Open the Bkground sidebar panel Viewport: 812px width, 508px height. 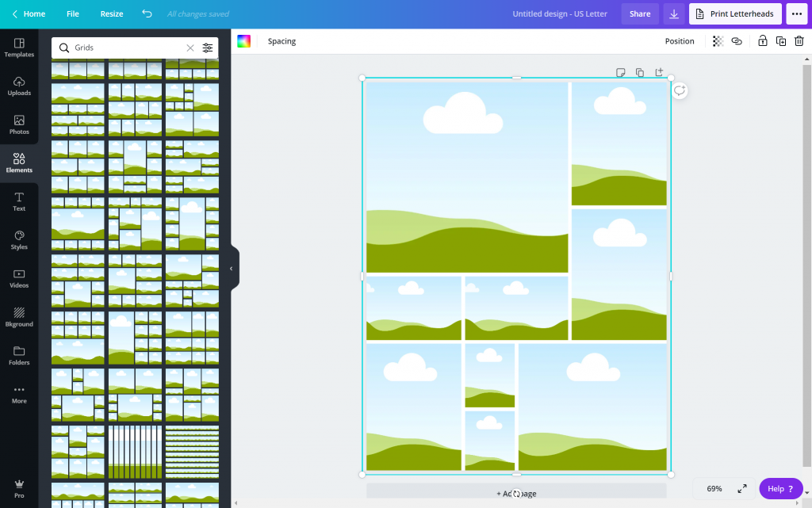[x=19, y=316]
